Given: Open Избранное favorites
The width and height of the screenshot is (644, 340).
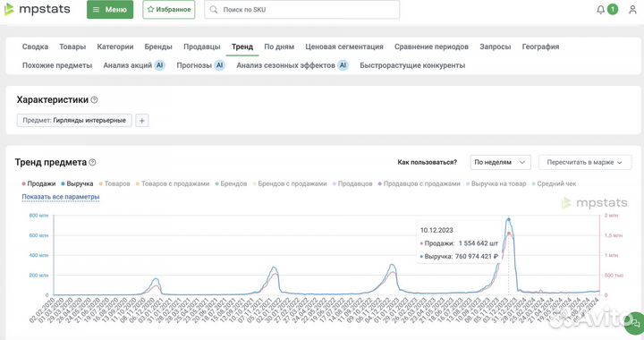Looking at the screenshot, I should [169, 10].
